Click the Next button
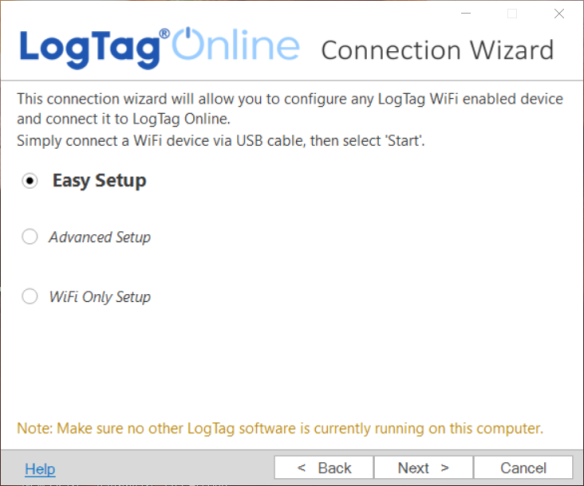Screen dimensions: 584x486 click(x=423, y=467)
